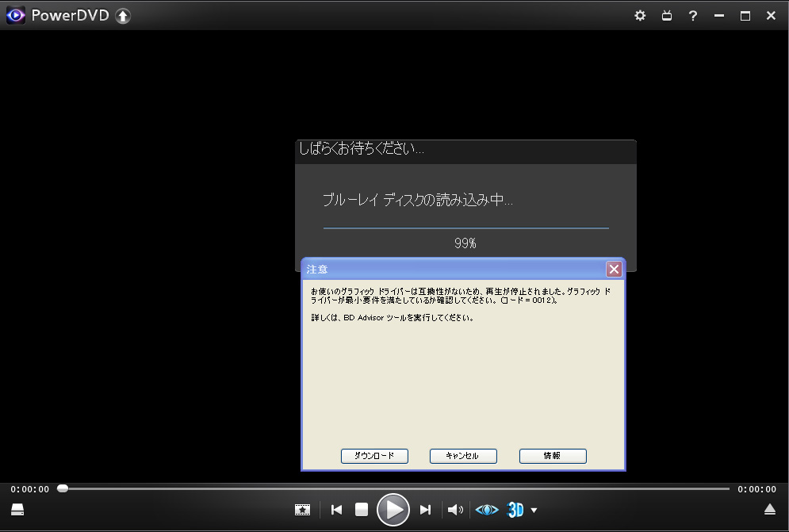
Task: Click the BD Advisor message line
Action: point(393,318)
